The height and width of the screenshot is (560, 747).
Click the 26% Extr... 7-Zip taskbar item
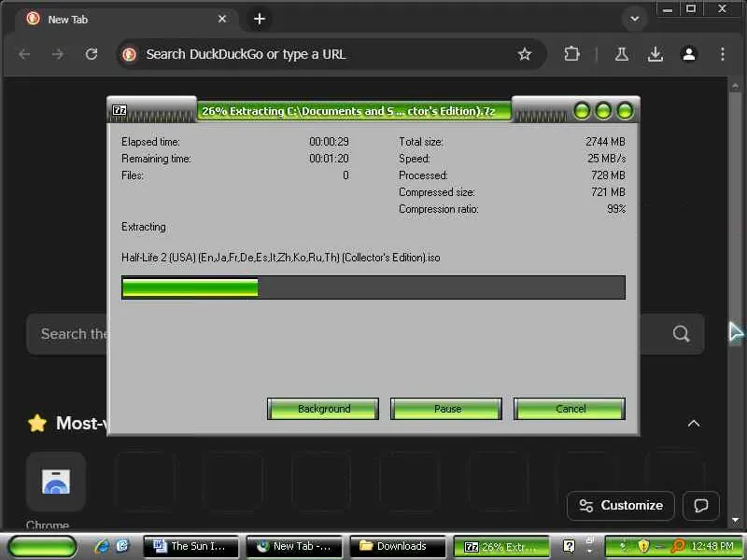tap(501, 547)
